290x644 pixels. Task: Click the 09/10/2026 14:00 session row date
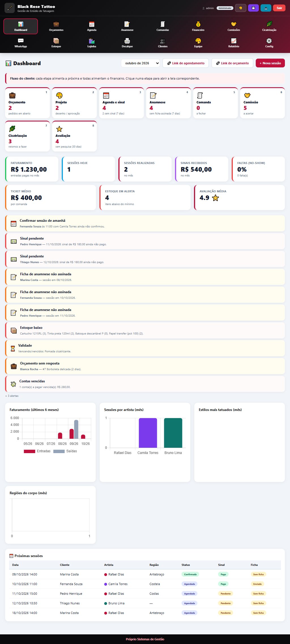click(x=25, y=574)
